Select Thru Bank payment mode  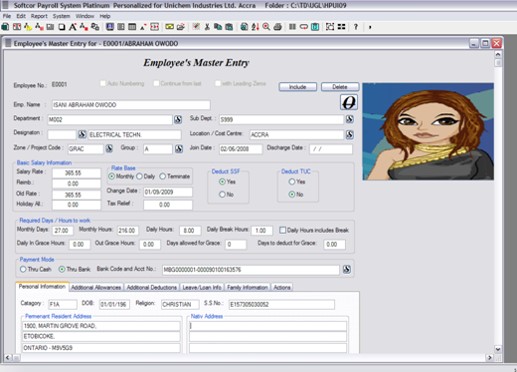pos(62,269)
